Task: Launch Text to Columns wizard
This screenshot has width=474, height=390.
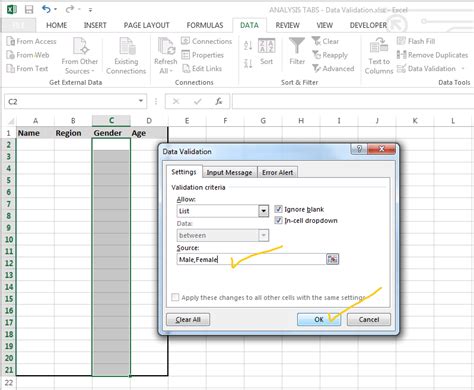Action: [379, 56]
